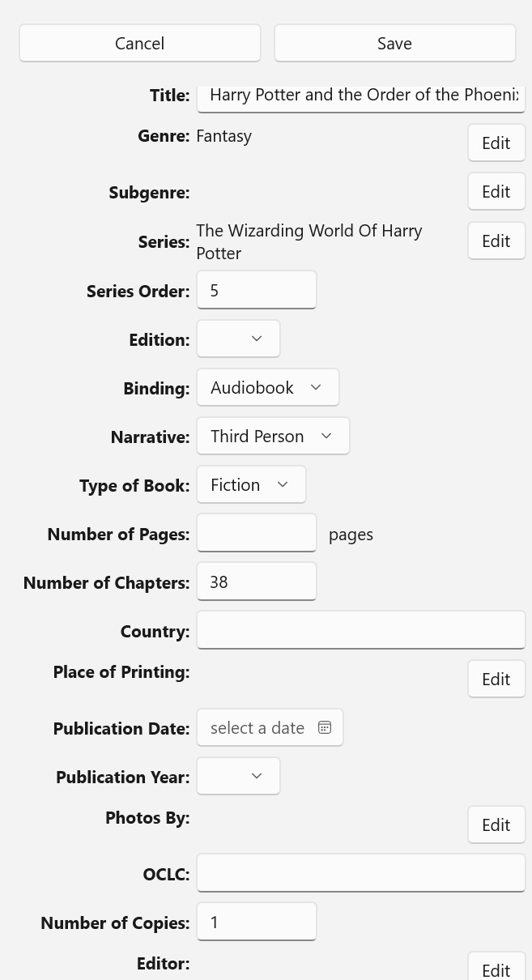Click the OCLC input field

pyautogui.click(x=361, y=873)
